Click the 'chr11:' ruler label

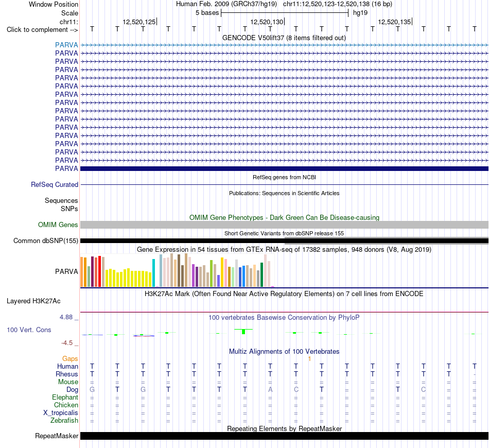click(69, 22)
